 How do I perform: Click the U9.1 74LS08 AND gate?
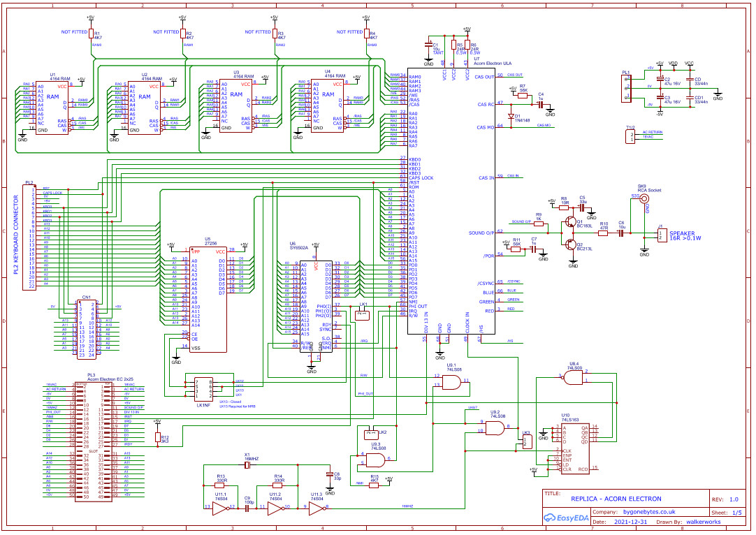point(452,383)
